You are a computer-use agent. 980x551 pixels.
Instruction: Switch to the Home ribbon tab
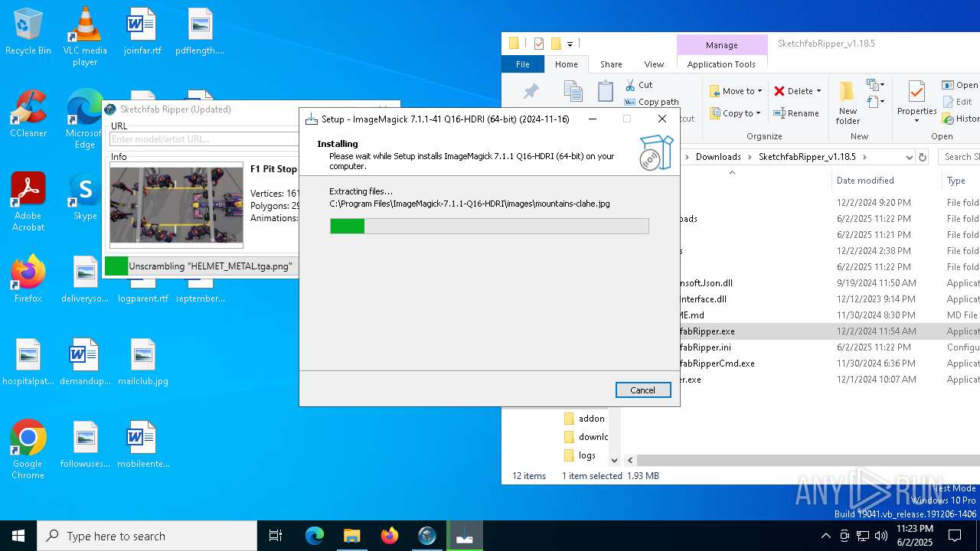click(x=567, y=64)
